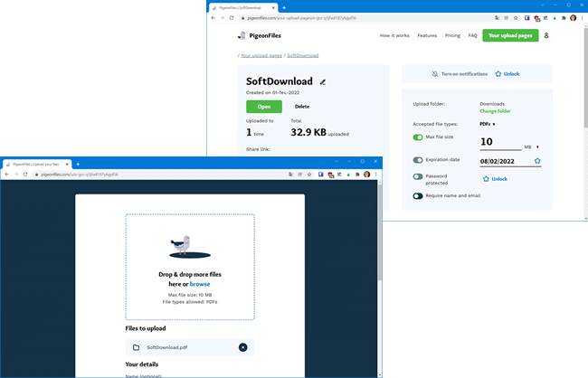Toggle the Expiration date switch
This screenshot has height=378, width=588.
(x=418, y=160)
